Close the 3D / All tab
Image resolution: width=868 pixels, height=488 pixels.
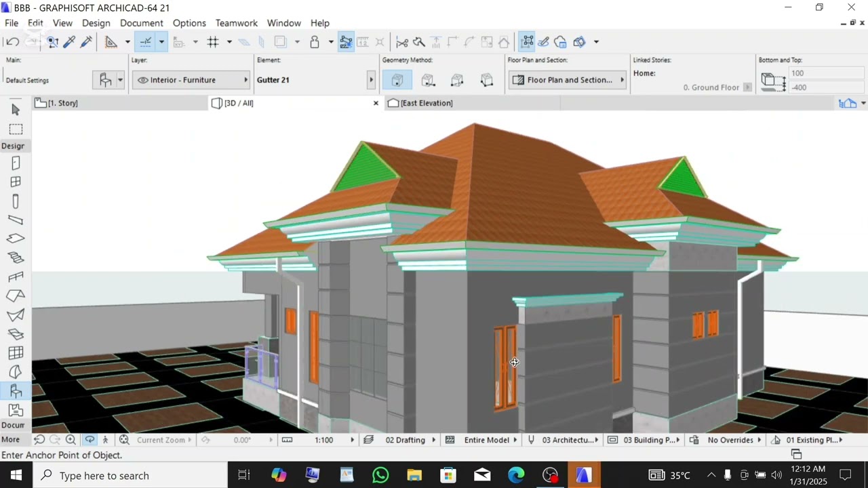coord(376,103)
